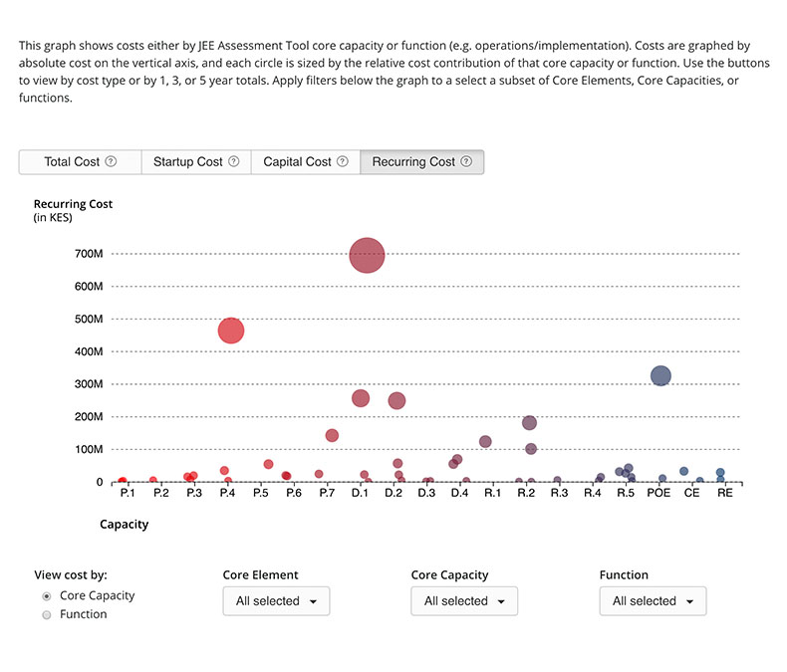Click the largest D.1 bubble near 700M
Viewport: 787px width, 672px height.
pyautogui.click(x=367, y=255)
